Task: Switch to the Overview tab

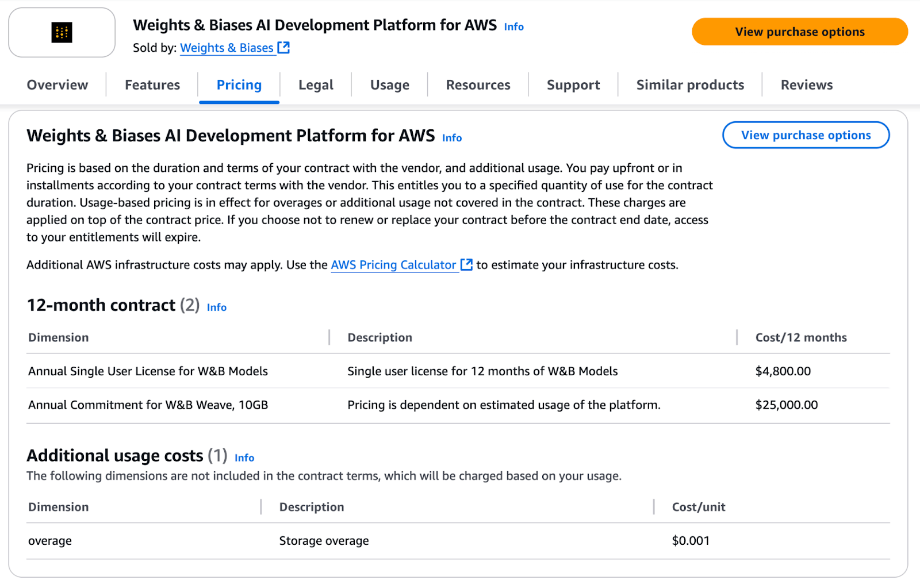Action: click(x=57, y=85)
